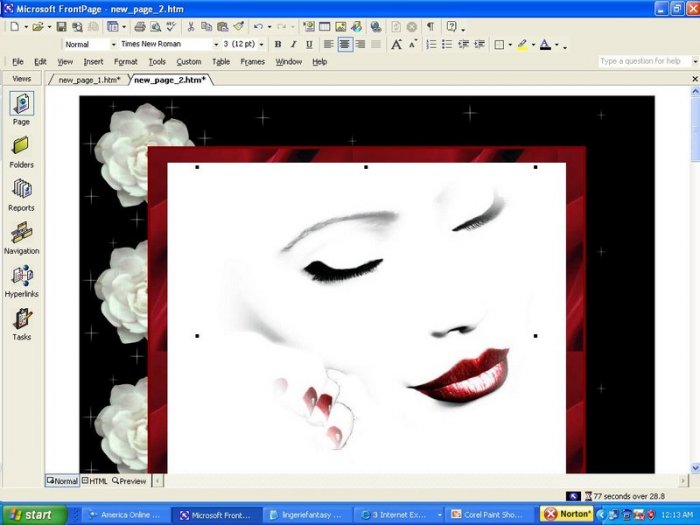This screenshot has height=525, width=700.
Task: Cut selection with the scissors icon
Action: 191,27
